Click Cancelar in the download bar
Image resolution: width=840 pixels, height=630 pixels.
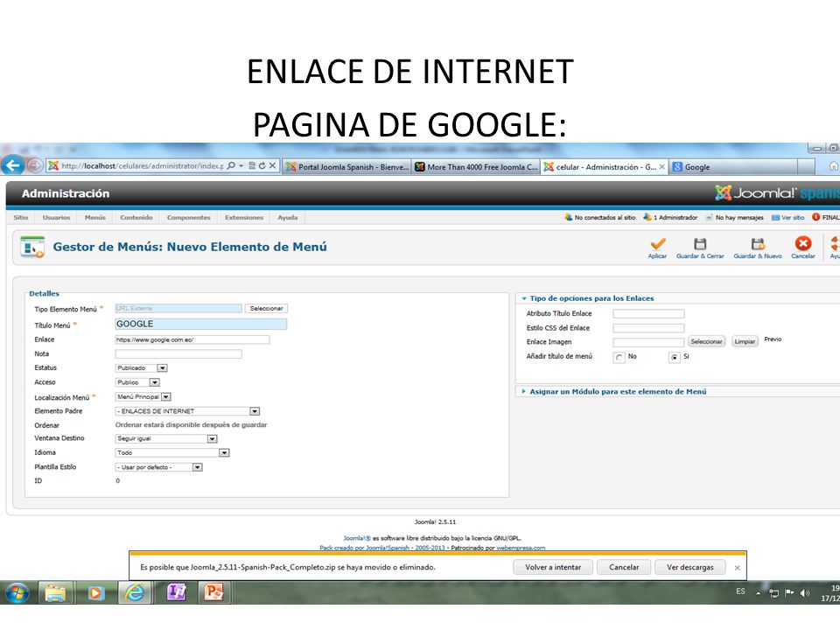tap(624, 567)
